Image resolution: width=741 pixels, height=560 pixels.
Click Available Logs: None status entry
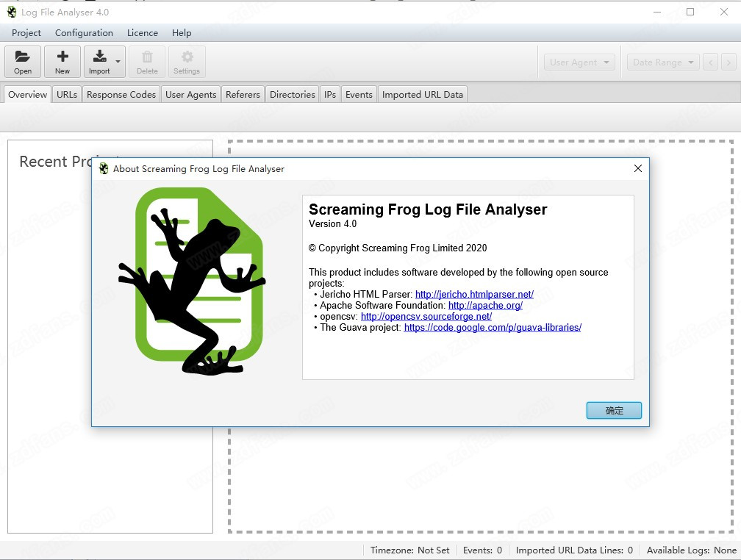click(691, 550)
